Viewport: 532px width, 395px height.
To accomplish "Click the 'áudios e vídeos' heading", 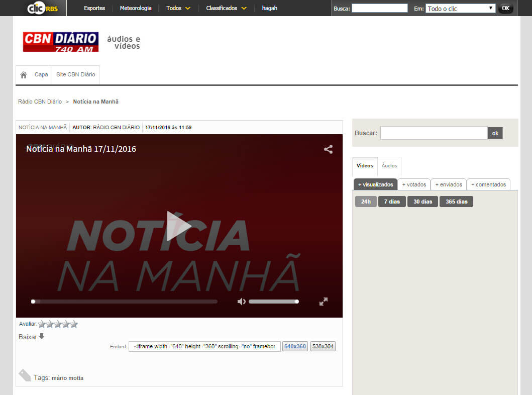I will click(124, 42).
